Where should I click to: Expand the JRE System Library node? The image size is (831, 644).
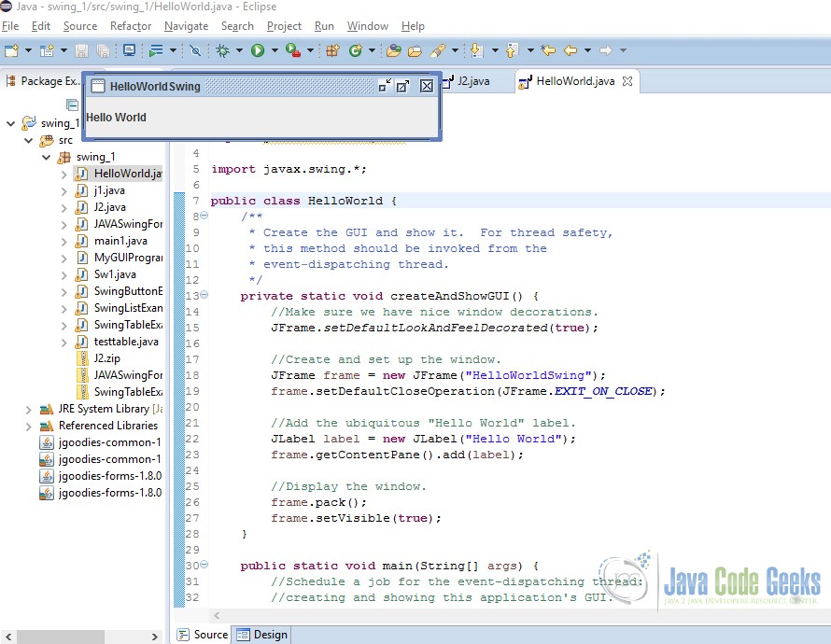tap(28, 411)
